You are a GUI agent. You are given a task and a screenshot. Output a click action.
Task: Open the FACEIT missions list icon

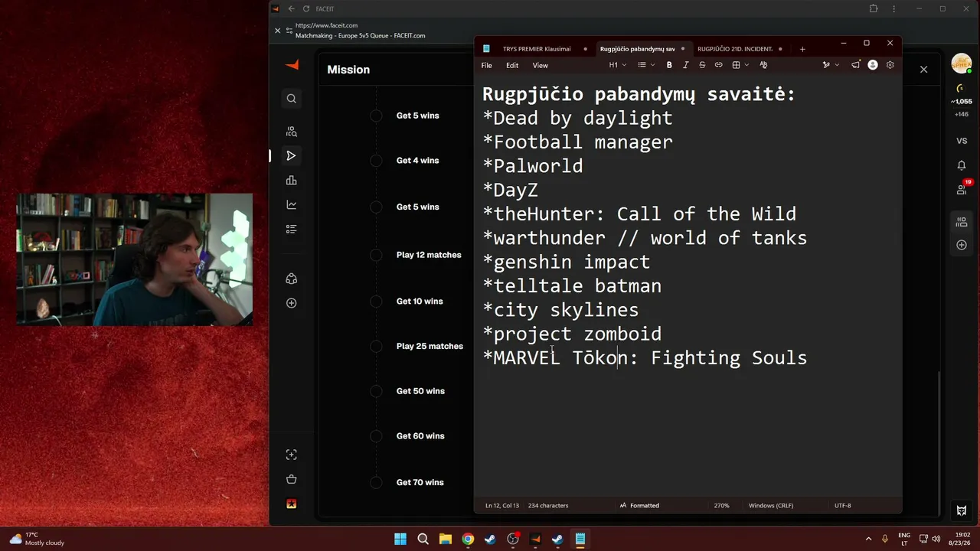click(291, 229)
